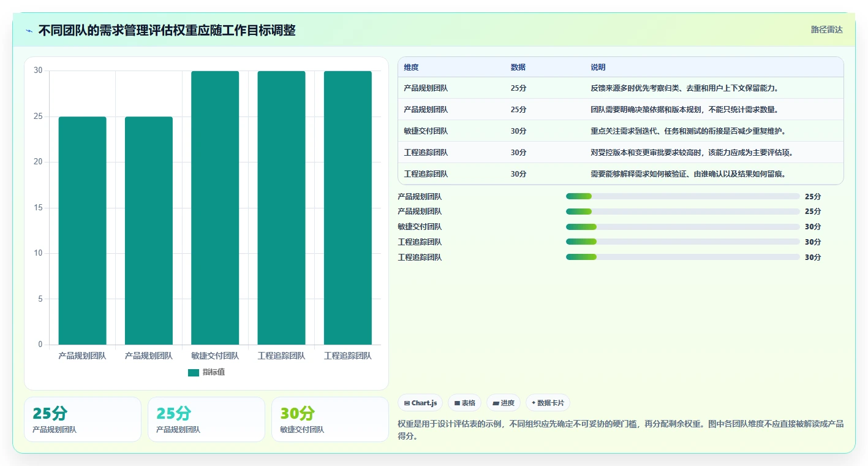Click the y-axis tick label 0
This screenshot has height=466, width=868.
tap(40, 345)
